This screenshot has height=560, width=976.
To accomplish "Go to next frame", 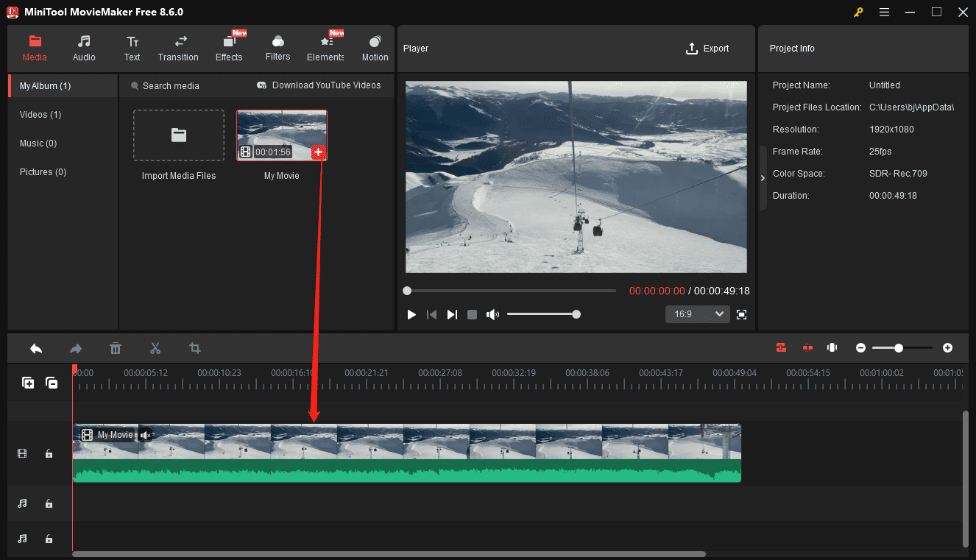I will pyautogui.click(x=452, y=314).
